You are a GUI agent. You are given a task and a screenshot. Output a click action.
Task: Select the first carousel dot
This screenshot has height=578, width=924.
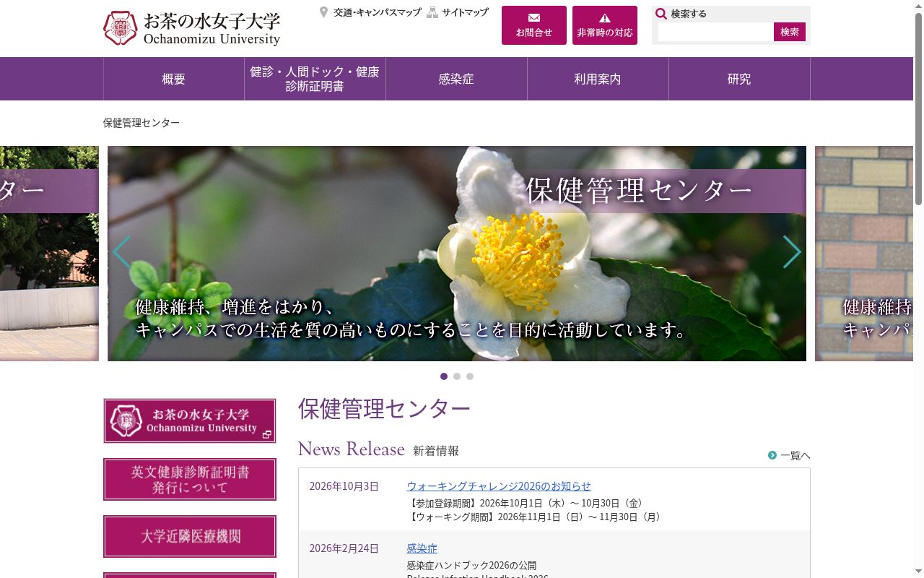pyautogui.click(x=444, y=376)
